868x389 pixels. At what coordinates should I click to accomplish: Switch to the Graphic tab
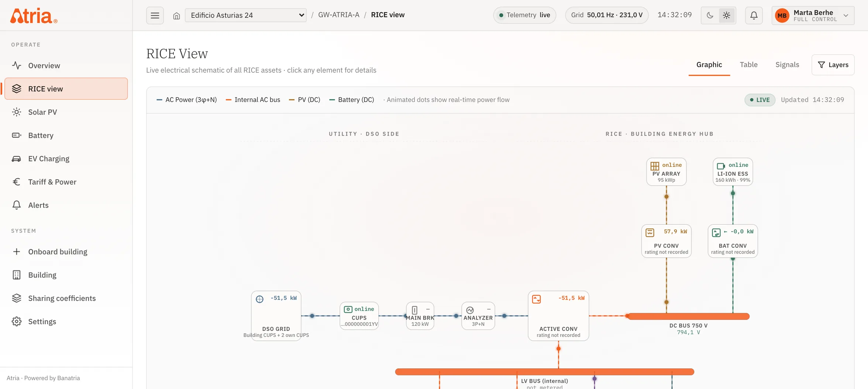coord(709,65)
